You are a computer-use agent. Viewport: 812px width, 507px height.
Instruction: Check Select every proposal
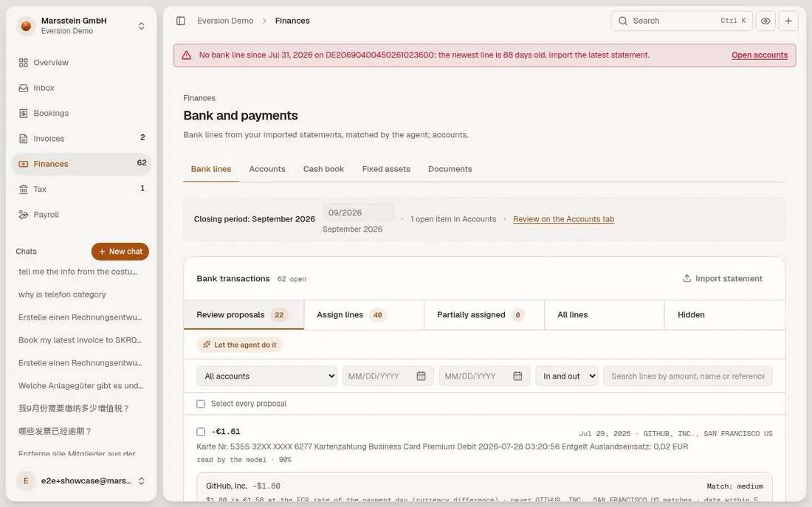pos(201,404)
